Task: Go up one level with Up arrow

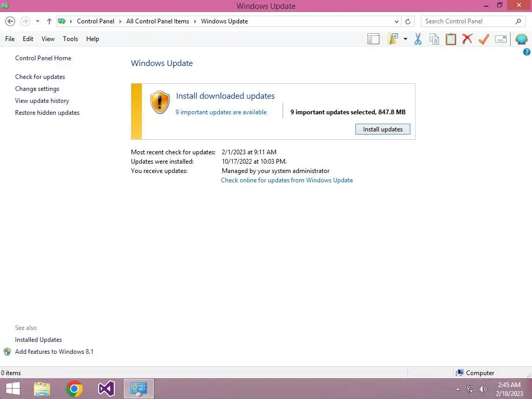Action: point(49,21)
